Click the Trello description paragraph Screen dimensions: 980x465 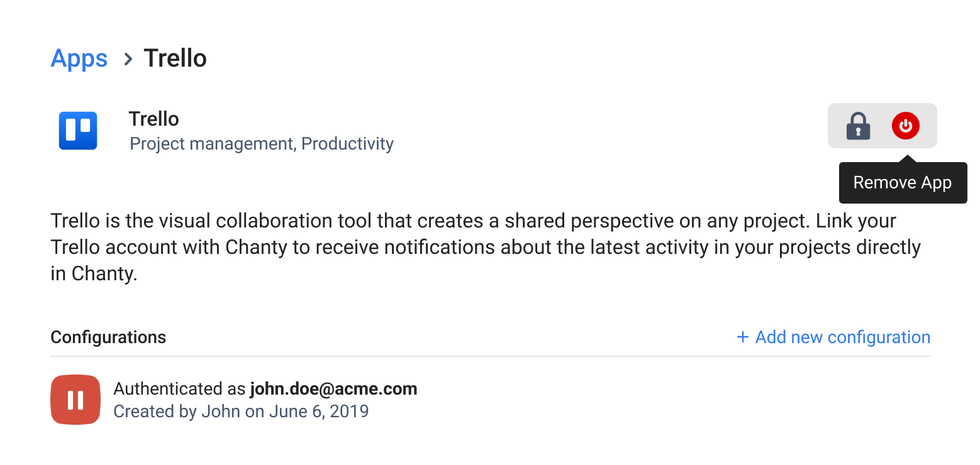click(x=486, y=248)
